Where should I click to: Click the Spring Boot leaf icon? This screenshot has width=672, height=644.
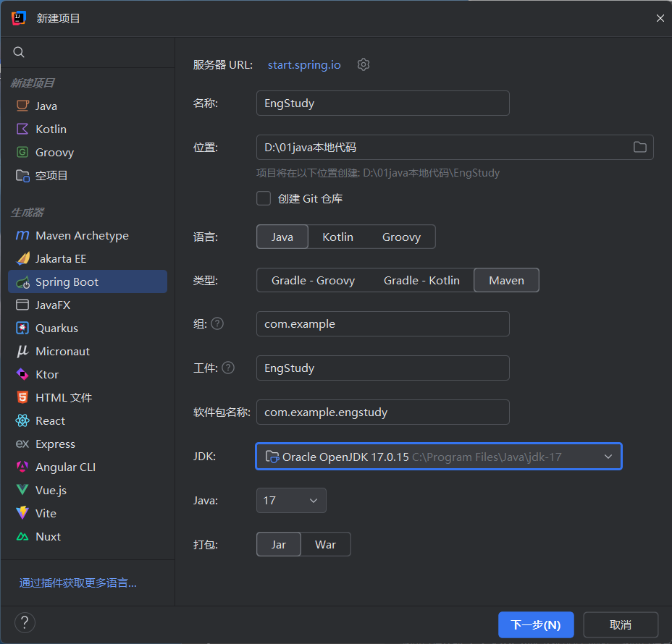pos(22,282)
